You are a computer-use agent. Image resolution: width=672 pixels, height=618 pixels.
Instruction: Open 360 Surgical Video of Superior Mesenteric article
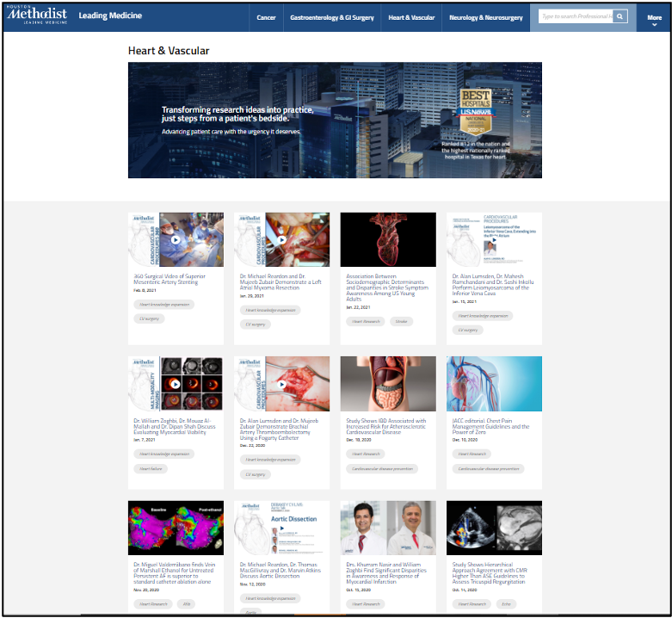tap(170, 279)
